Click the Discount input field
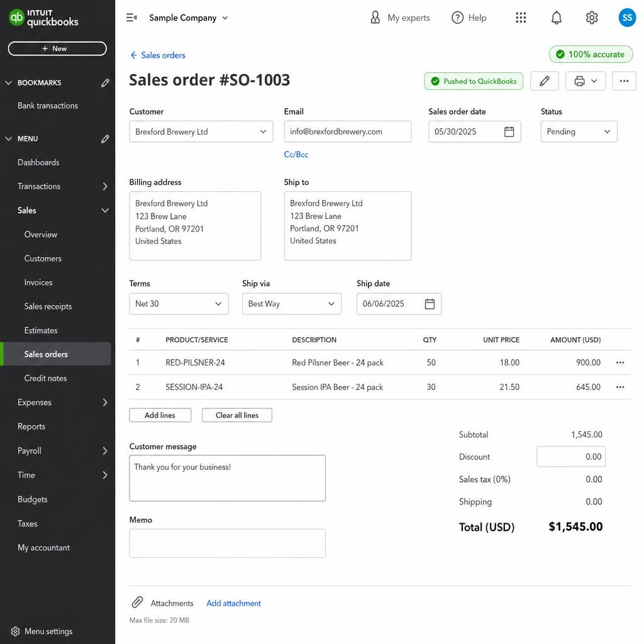Image resolution: width=644 pixels, height=644 pixels. coord(571,457)
